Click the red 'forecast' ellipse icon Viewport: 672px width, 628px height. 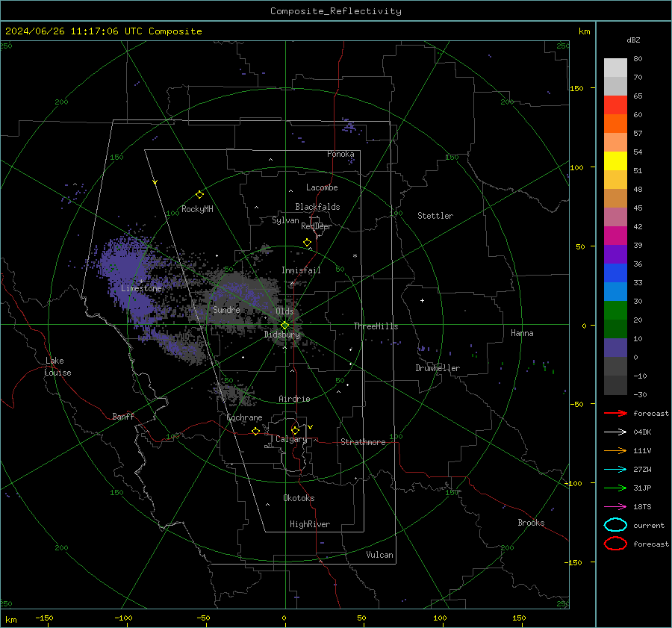[615, 544]
